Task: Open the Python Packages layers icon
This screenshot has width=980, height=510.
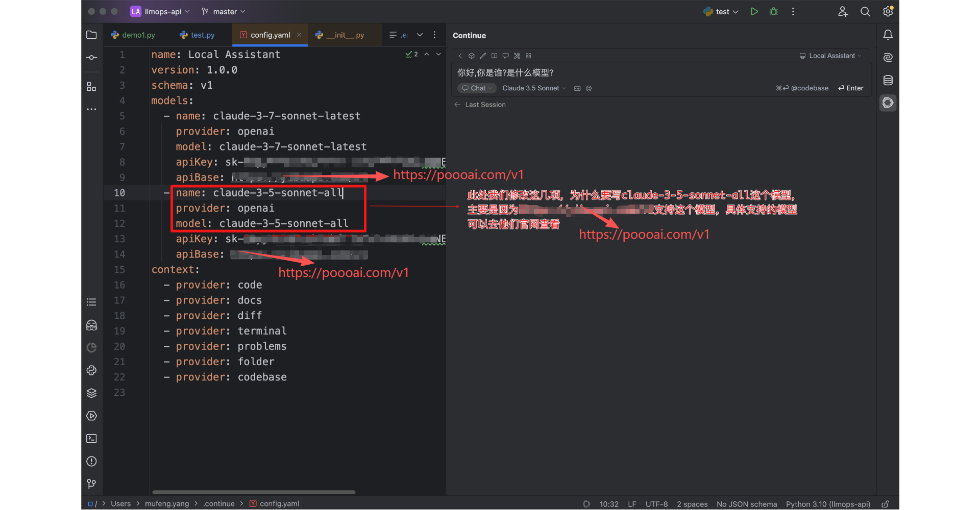Action: point(91,393)
